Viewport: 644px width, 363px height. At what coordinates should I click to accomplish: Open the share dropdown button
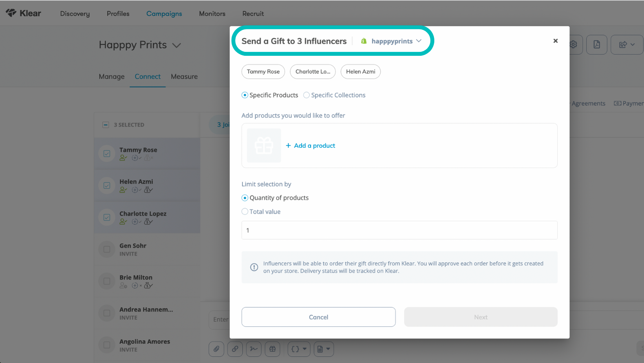pyautogui.click(x=627, y=44)
